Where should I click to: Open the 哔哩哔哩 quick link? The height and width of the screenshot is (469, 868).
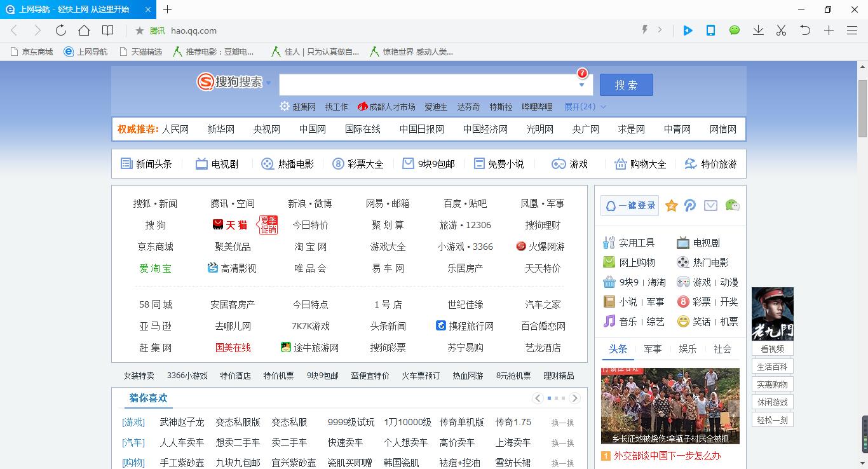click(x=538, y=107)
